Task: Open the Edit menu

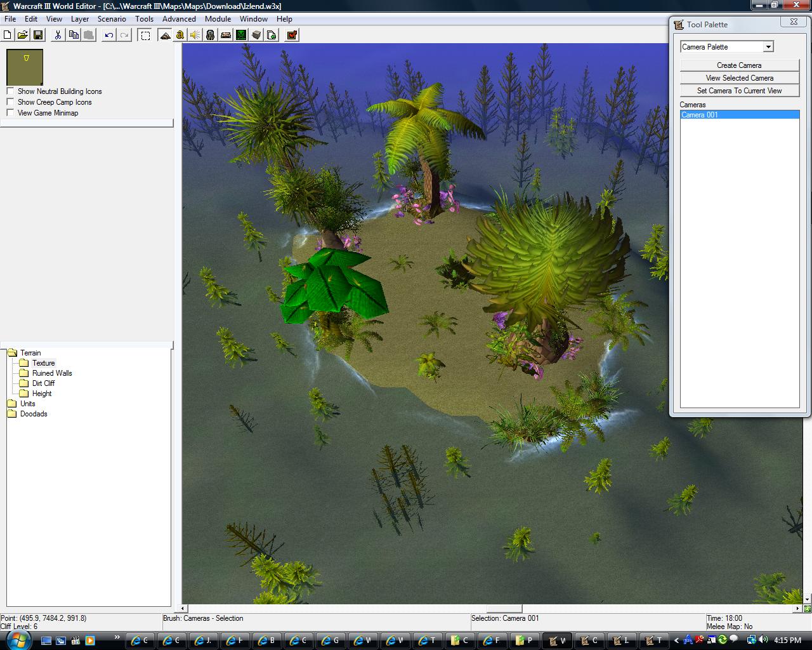Action: [31, 19]
